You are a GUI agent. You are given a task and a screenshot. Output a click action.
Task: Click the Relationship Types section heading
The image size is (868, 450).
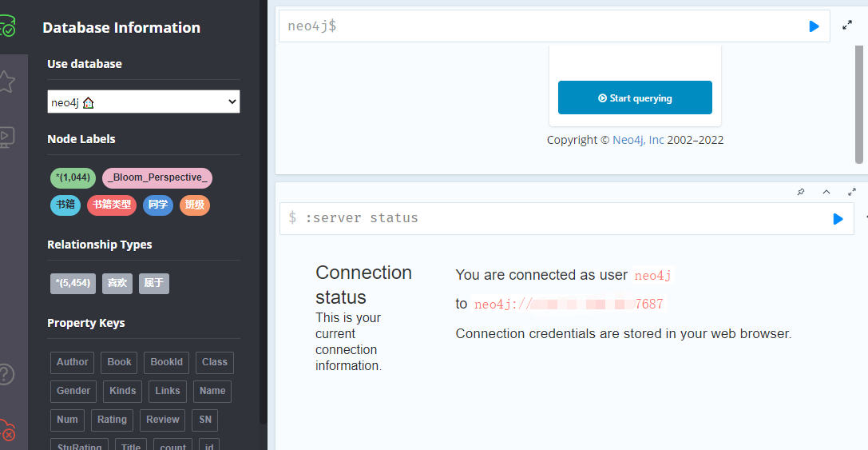pyautogui.click(x=100, y=245)
